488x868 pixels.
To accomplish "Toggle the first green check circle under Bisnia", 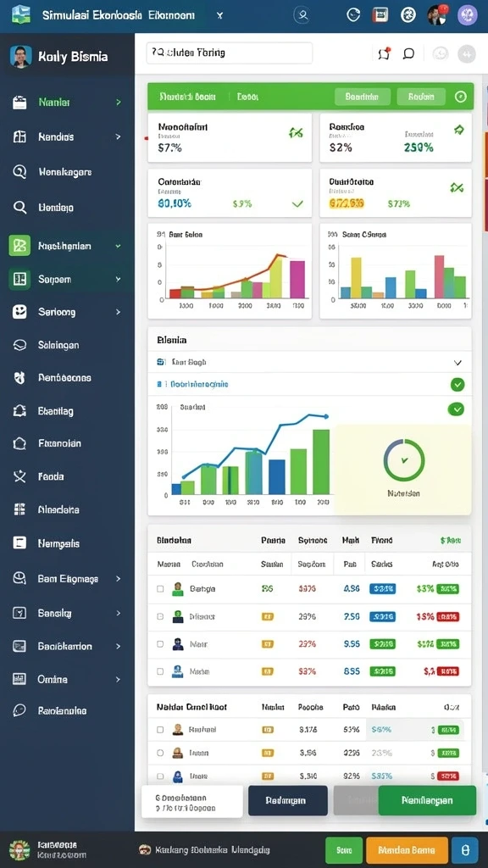I will [457, 384].
